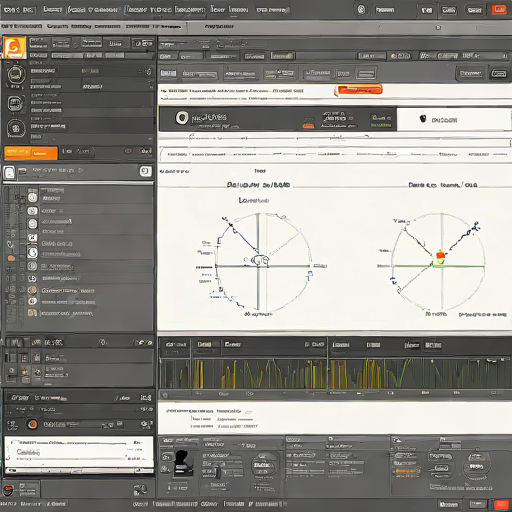Screen dimensions: 512x512
Task: Select the first round icon in the left list
Action: click(x=33, y=197)
